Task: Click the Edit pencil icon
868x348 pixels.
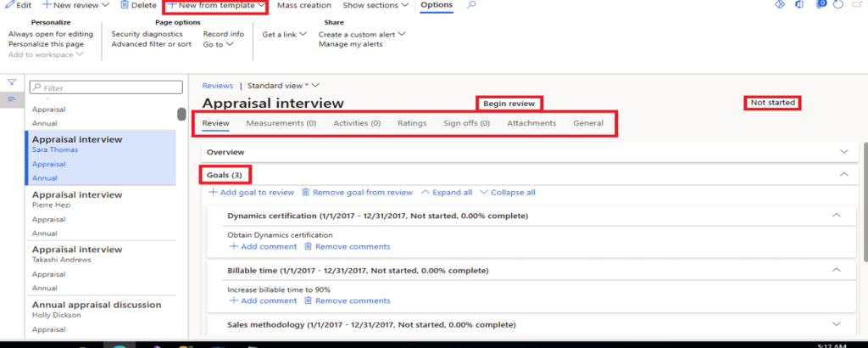Action: (x=8, y=5)
